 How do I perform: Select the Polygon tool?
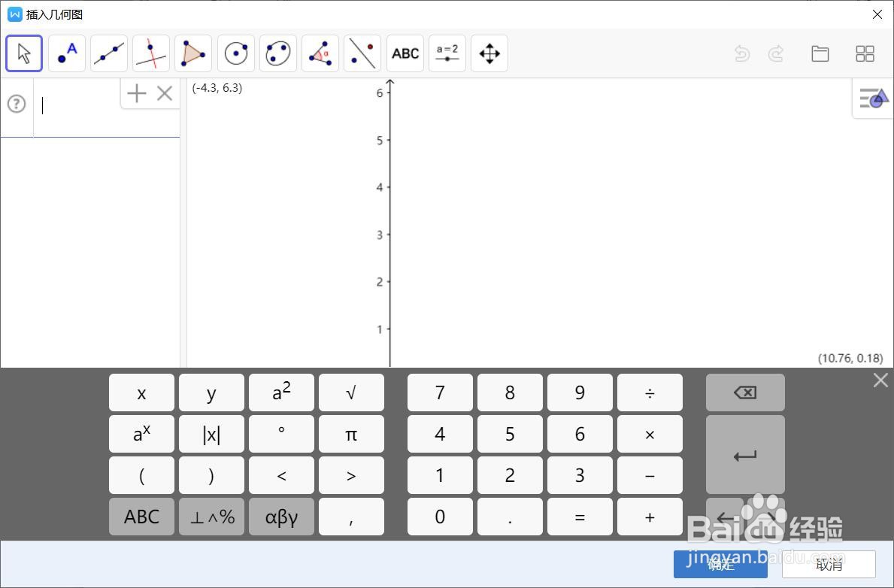click(x=193, y=53)
